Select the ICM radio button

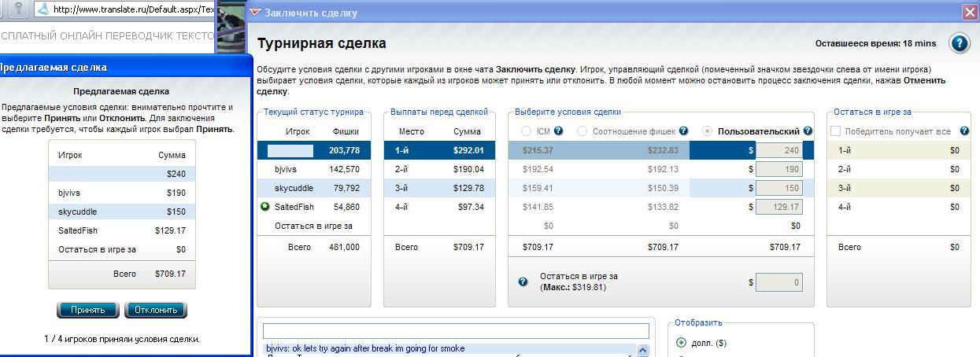[526, 131]
